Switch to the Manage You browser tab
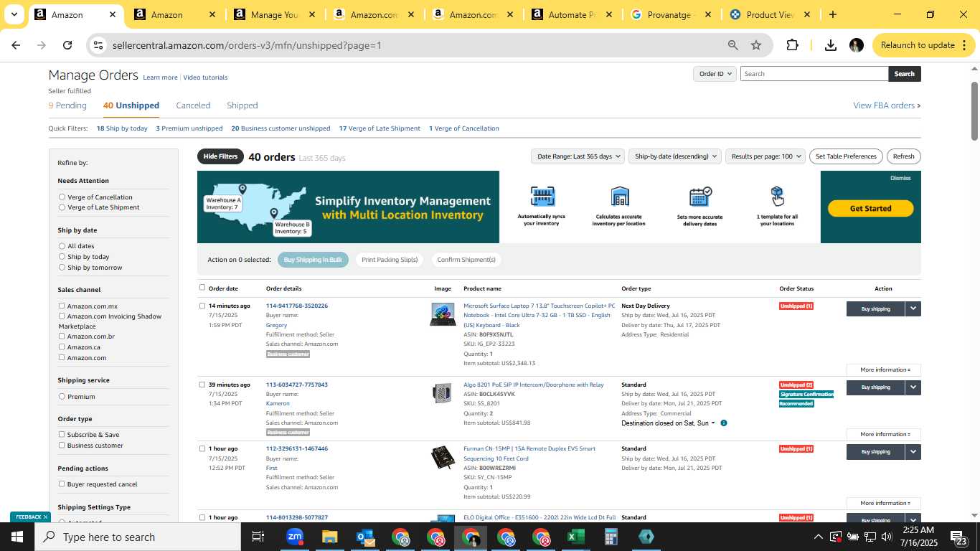The height and width of the screenshot is (551, 980). point(274,14)
